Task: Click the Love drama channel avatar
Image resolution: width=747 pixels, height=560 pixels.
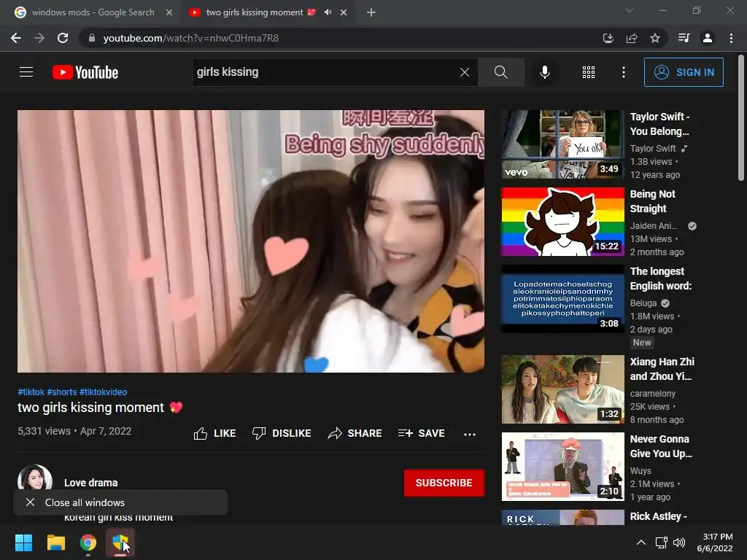Action: (35, 478)
